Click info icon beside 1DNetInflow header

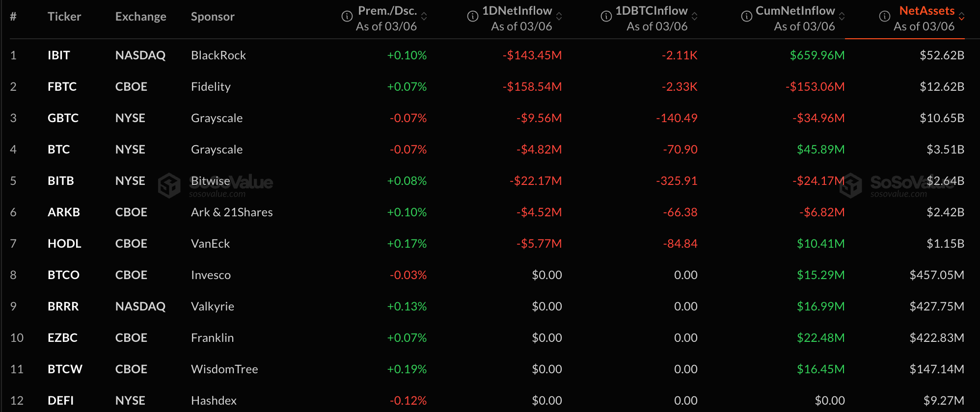click(473, 17)
